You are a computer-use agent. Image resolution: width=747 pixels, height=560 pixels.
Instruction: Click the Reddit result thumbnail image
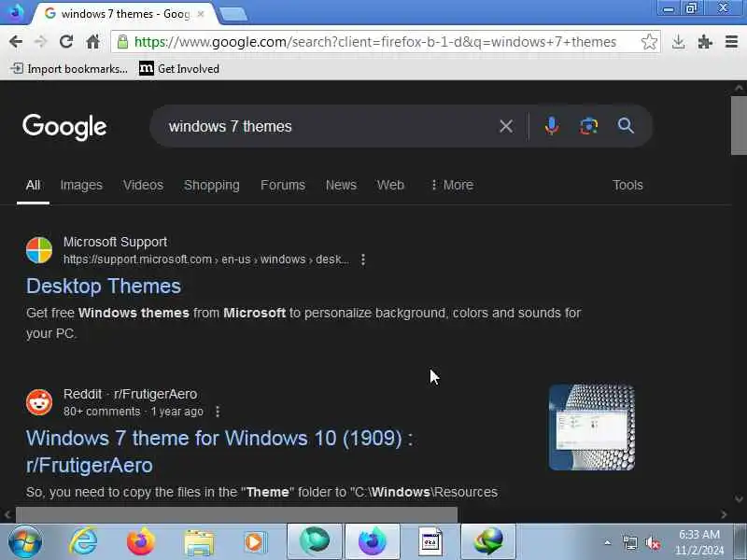(x=592, y=427)
